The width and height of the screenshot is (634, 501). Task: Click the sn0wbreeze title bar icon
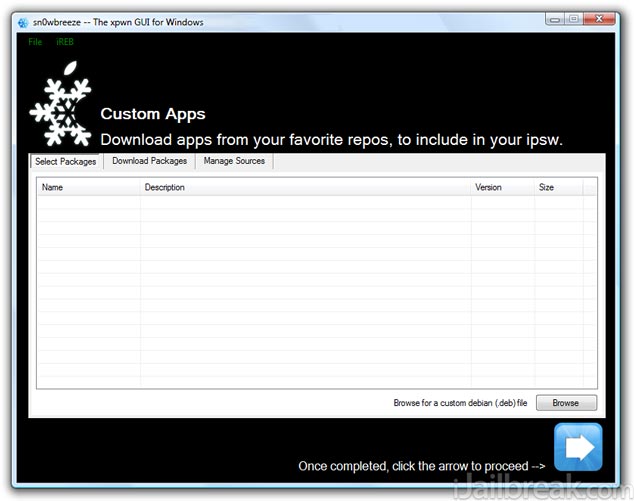23,23
